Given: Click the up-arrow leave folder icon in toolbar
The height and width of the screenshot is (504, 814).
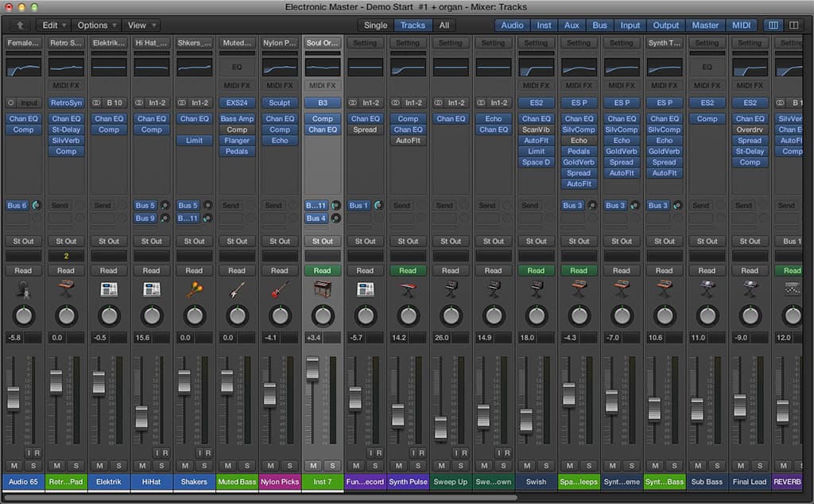Looking at the screenshot, I should click(x=20, y=25).
